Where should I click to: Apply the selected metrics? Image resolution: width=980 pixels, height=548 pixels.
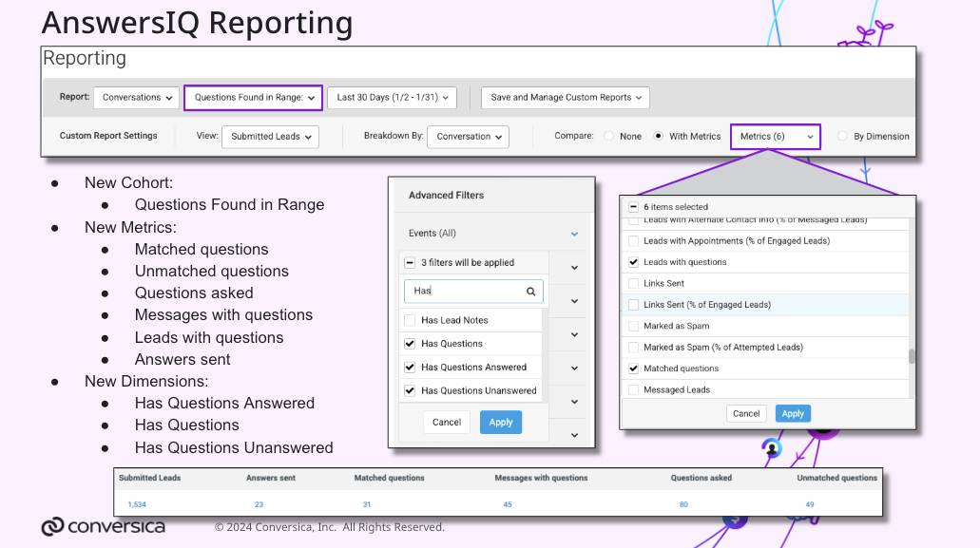tap(793, 414)
